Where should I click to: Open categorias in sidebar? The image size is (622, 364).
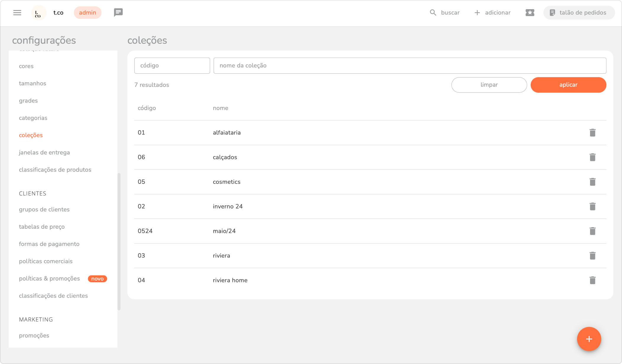point(33,118)
